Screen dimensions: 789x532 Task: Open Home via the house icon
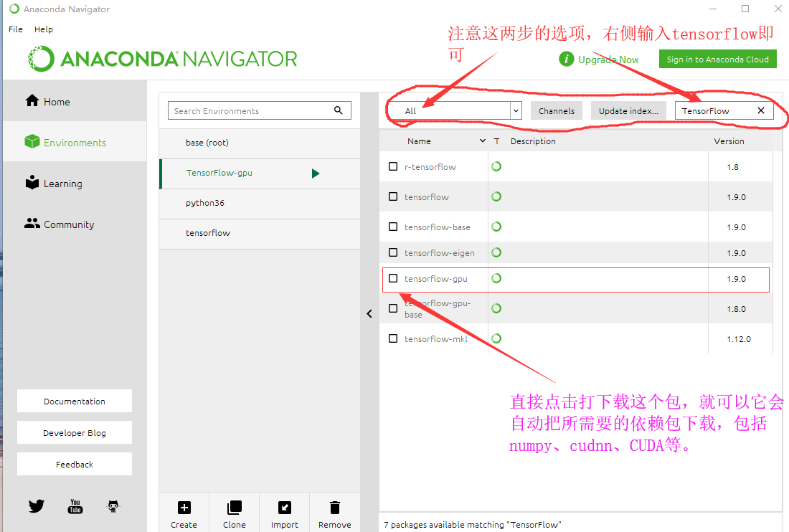coord(32,101)
